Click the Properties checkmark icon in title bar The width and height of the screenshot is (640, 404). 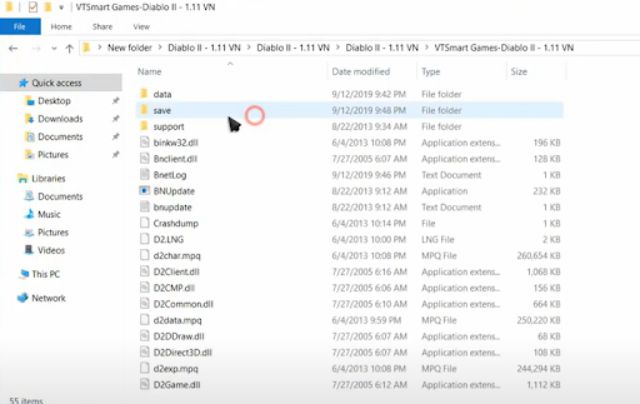pyautogui.click(x=33, y=7)
